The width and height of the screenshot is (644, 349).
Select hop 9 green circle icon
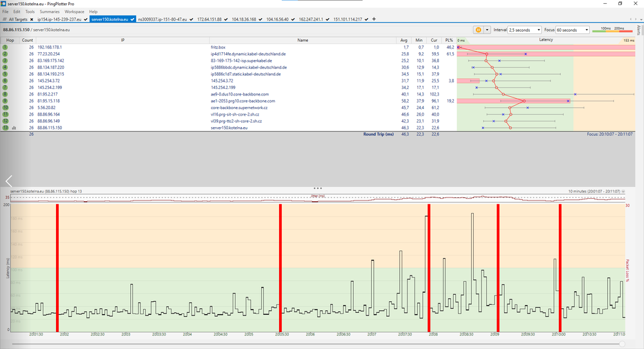pyautogui.click(x=5, y=101)
